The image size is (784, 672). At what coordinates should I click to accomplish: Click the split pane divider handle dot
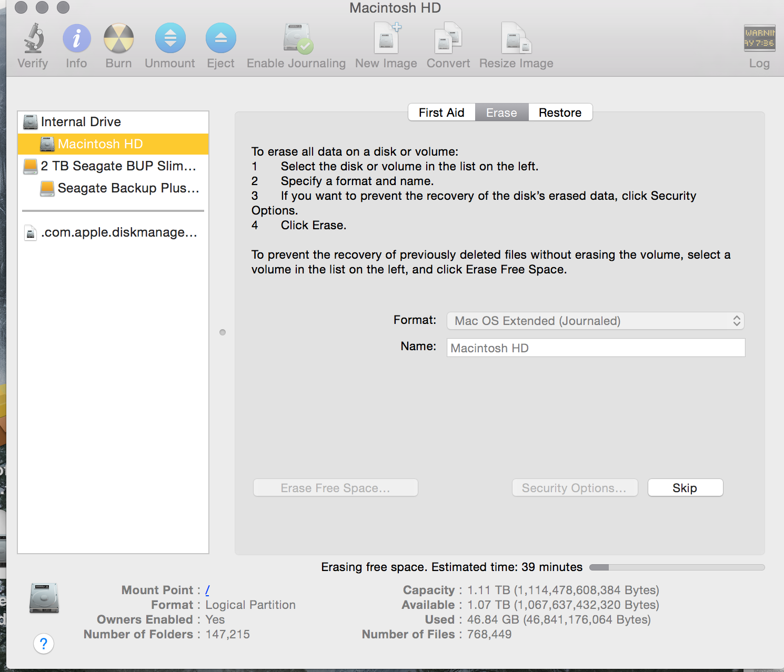pyautogui.click(x=223, y=332)
